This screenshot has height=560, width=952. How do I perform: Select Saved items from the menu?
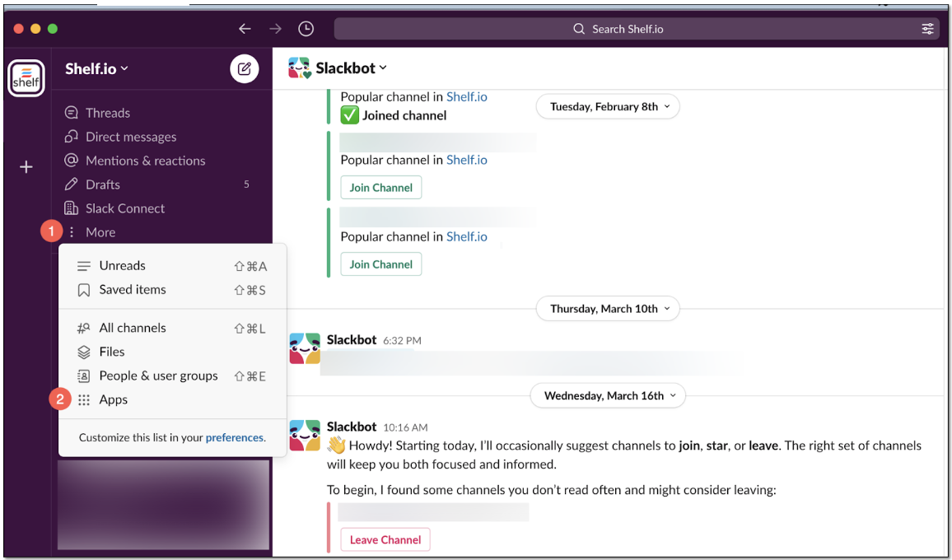point(172,290)
